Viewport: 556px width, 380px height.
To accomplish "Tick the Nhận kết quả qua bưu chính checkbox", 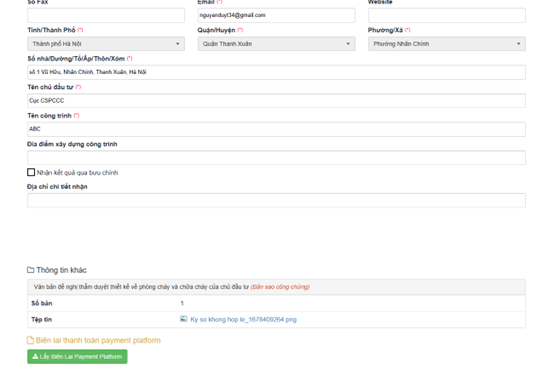I will (31, 172).
